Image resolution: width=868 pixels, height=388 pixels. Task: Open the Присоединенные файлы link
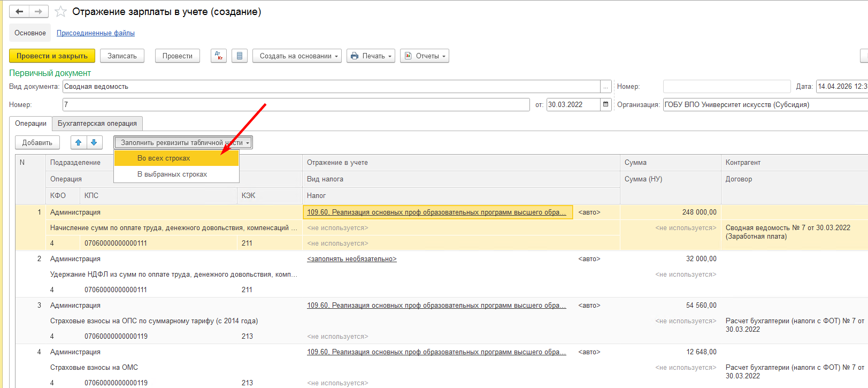tap(96, 33)
